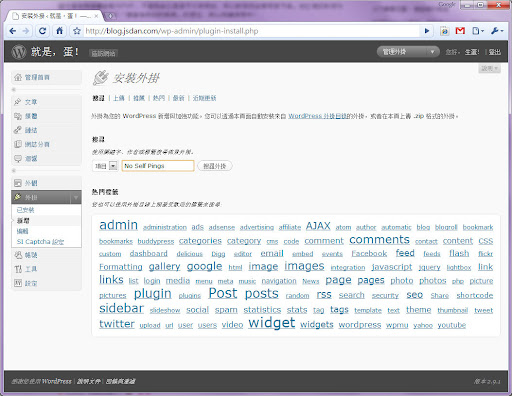
Task: Open SI Captcha settings submenu item
Action: point(40,242)
